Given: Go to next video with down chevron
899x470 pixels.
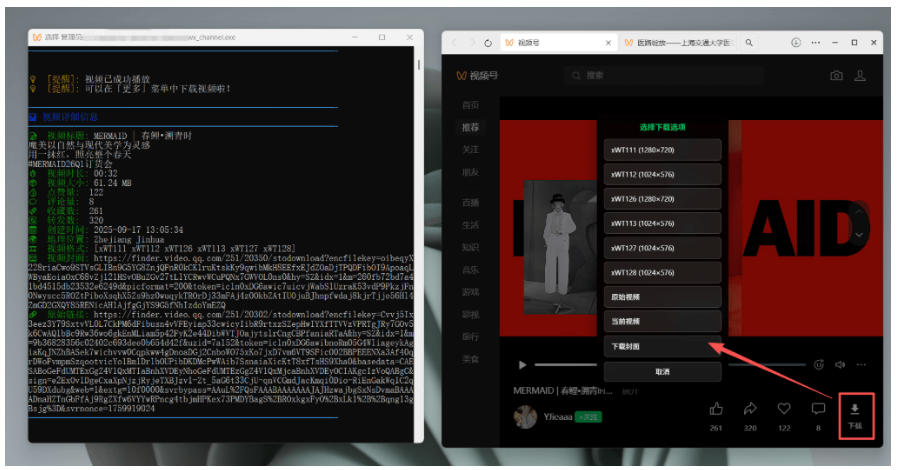Looking at the screenshot, I should pyautogui.click(x=859, y=234).
